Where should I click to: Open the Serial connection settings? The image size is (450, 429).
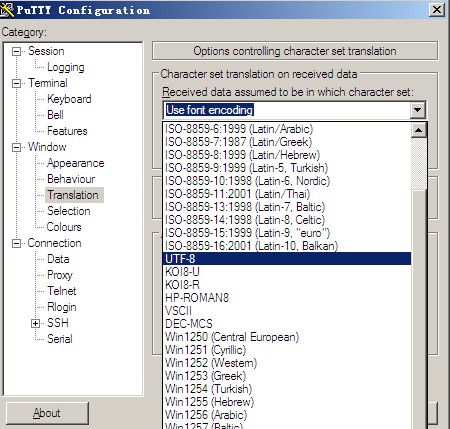(x=60, y=339)
